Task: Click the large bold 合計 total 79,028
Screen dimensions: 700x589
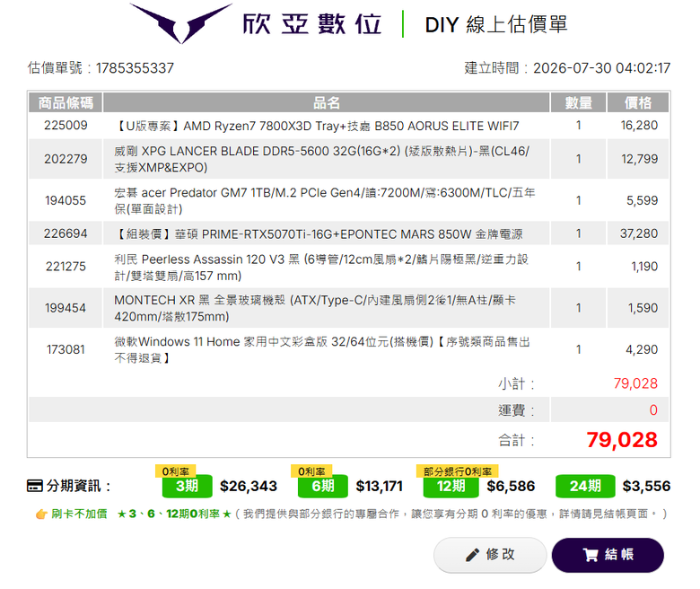Action: click(x=622, y=440)
